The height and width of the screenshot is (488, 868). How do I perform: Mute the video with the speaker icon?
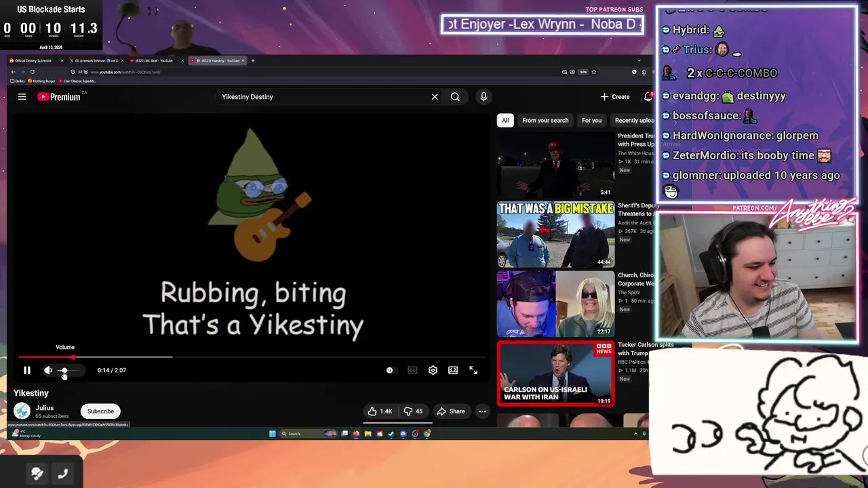48,370
